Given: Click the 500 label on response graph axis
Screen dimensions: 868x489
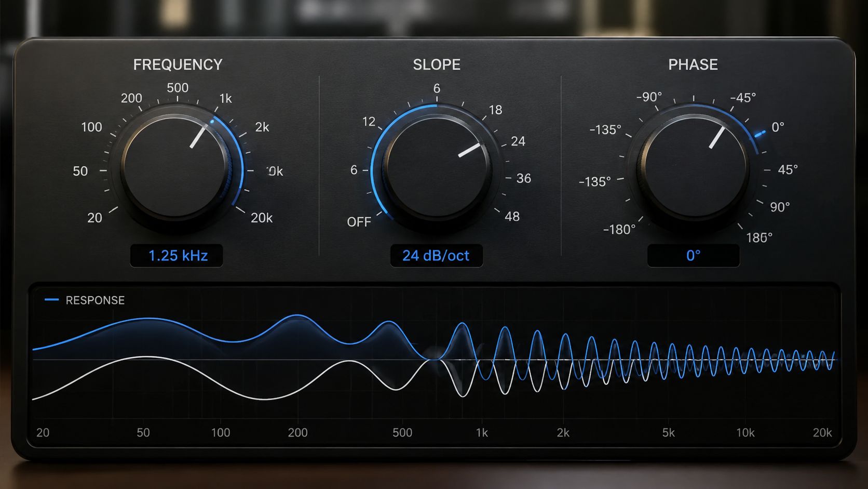Looking at the screenshot, I should pos(402,432).
